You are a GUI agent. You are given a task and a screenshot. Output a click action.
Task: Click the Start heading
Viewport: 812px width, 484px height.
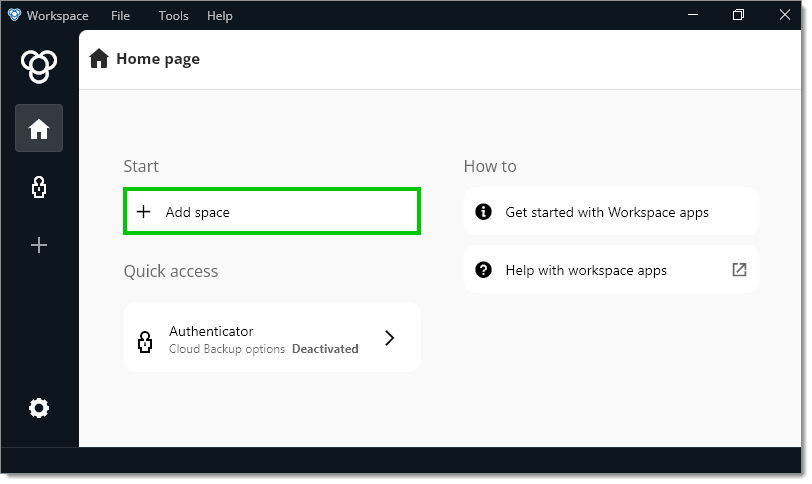tap(141, 166)
